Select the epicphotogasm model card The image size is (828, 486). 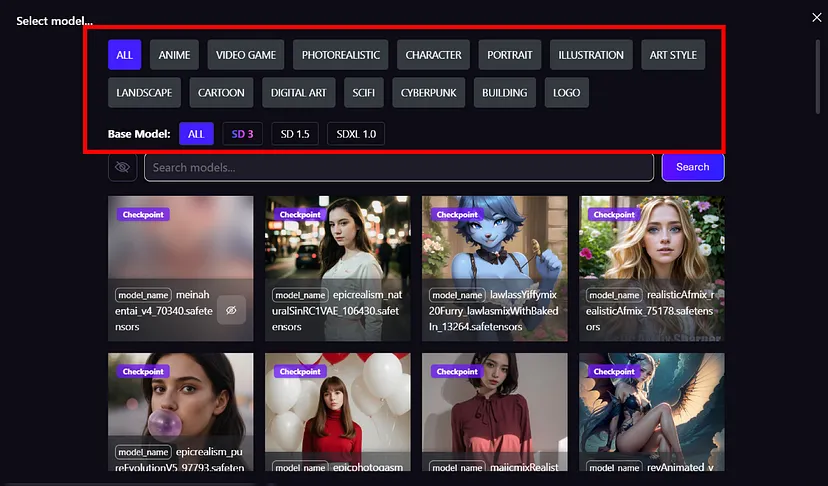(337, 412)
